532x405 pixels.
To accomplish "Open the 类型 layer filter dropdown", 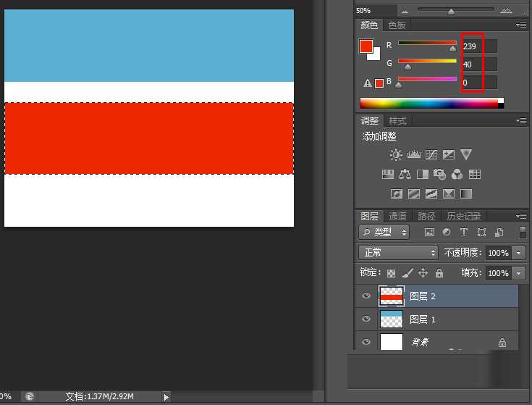I will pyautogui.click(x=384, y=233).
